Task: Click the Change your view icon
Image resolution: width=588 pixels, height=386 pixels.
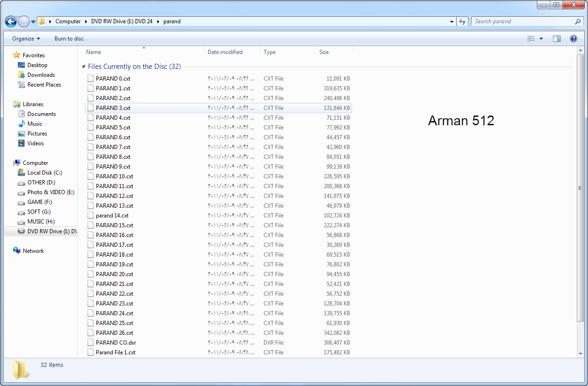Action: pos(531,39)
